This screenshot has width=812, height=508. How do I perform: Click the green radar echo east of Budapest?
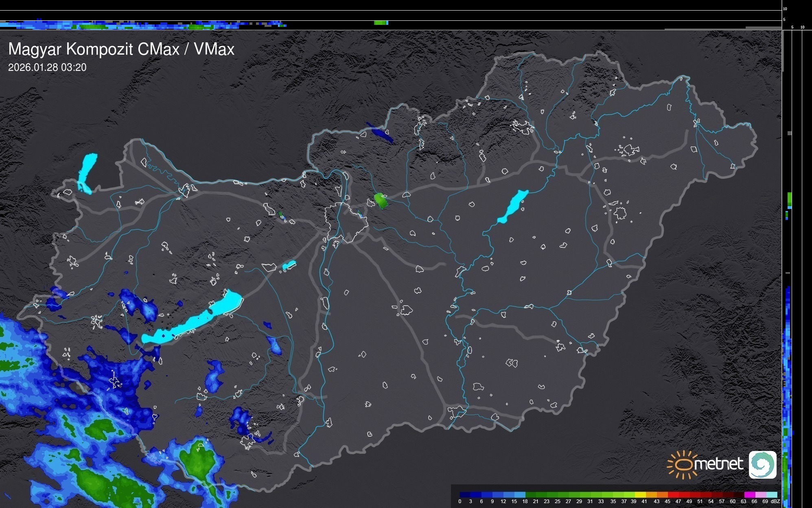(381, 201)
